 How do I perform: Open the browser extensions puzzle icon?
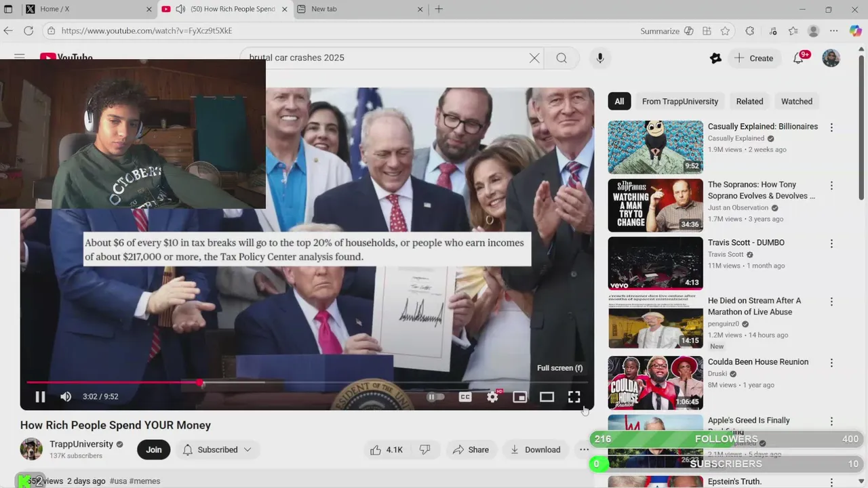(x=749, y=31)
